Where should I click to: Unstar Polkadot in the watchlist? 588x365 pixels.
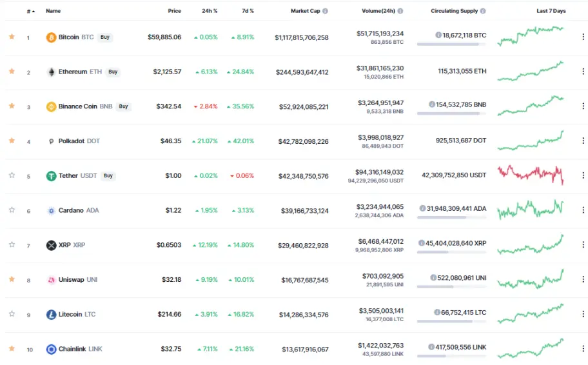[12, 141]
